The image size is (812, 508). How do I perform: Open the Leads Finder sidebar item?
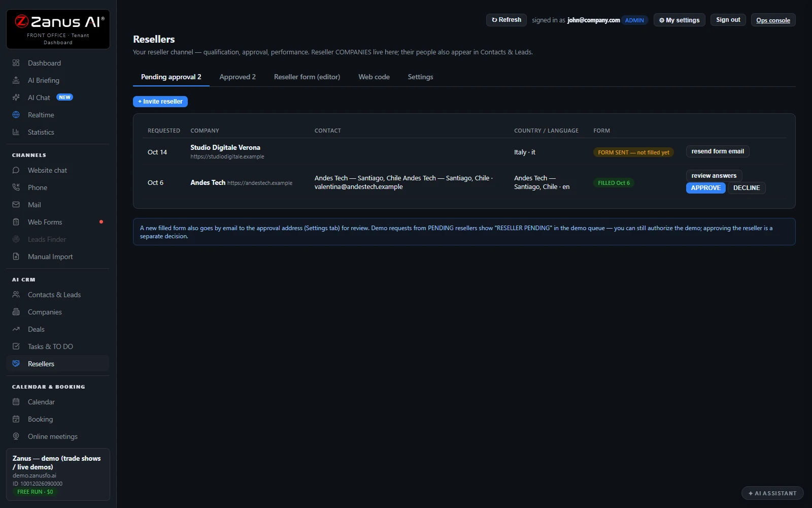58,239
